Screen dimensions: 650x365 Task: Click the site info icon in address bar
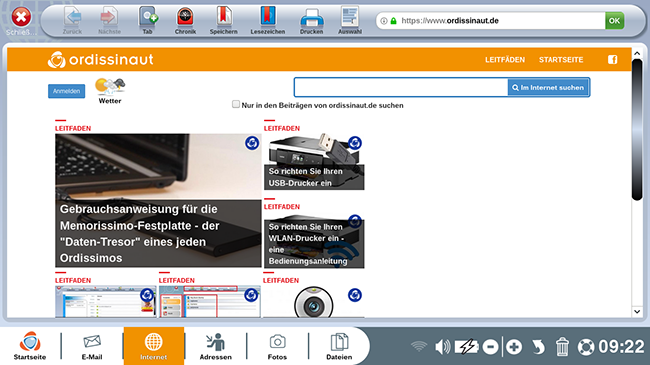384,21
